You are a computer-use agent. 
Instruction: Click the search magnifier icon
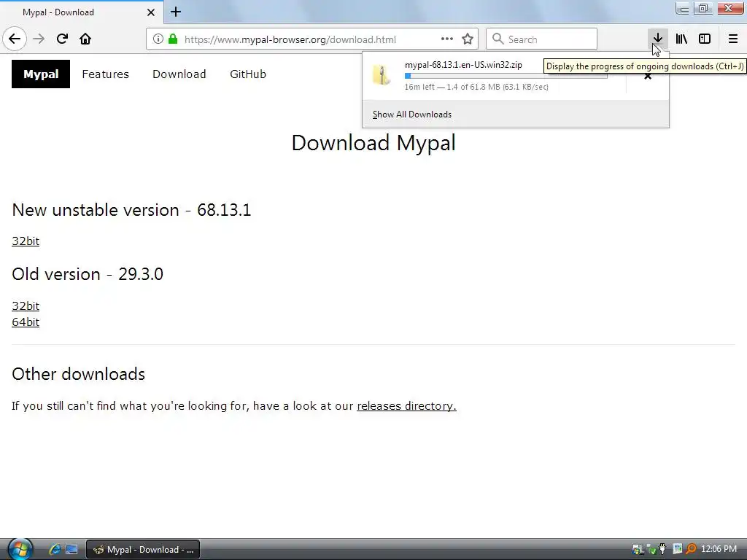498,39
